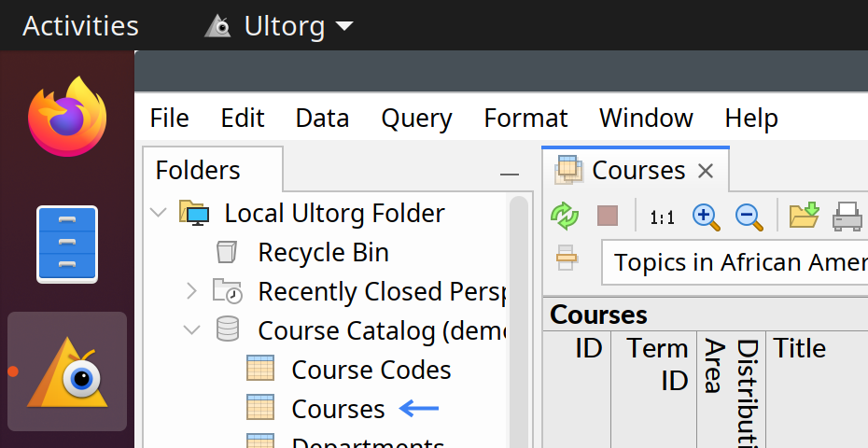Open the Query menu
This screenshot has height=448, width=868.
(416, 119)
